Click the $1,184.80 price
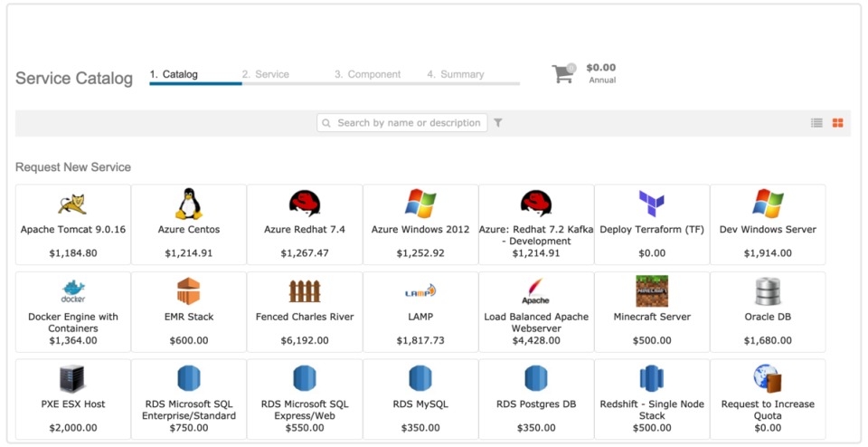 (x=73, y=253)
